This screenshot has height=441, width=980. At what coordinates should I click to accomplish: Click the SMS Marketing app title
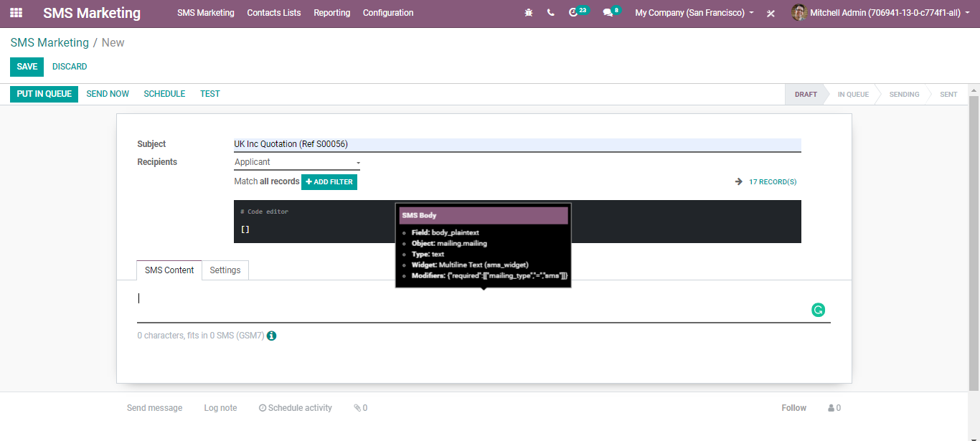click(92, 13)
